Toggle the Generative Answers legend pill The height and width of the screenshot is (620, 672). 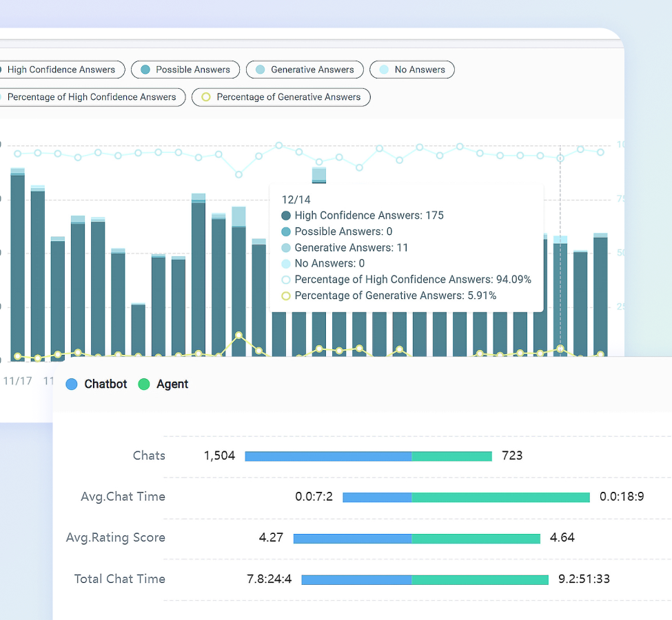tap(305, 70)
